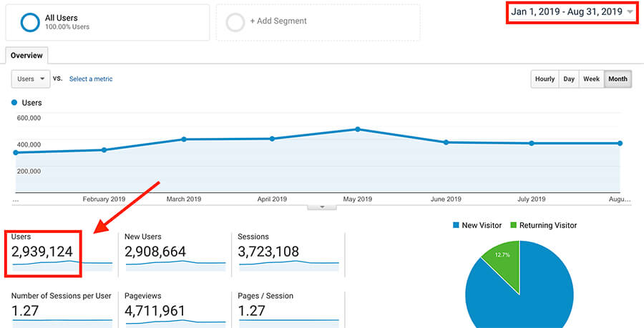Collapse chart with the small arrow handle
Screen dimensions: 644x328
pos(322,207)
